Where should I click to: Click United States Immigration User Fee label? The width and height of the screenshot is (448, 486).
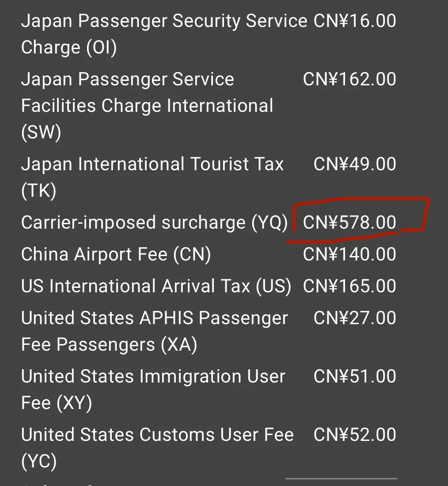tap(153, 389)
